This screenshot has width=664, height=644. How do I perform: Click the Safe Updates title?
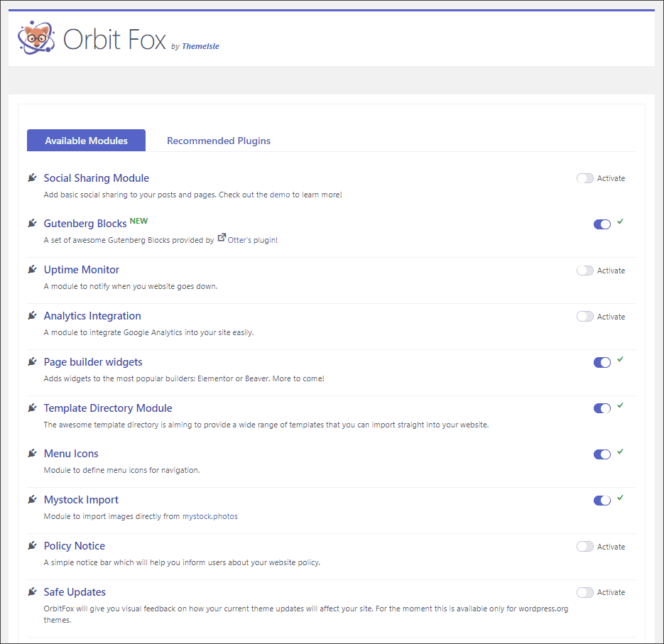tap(75, 592)
